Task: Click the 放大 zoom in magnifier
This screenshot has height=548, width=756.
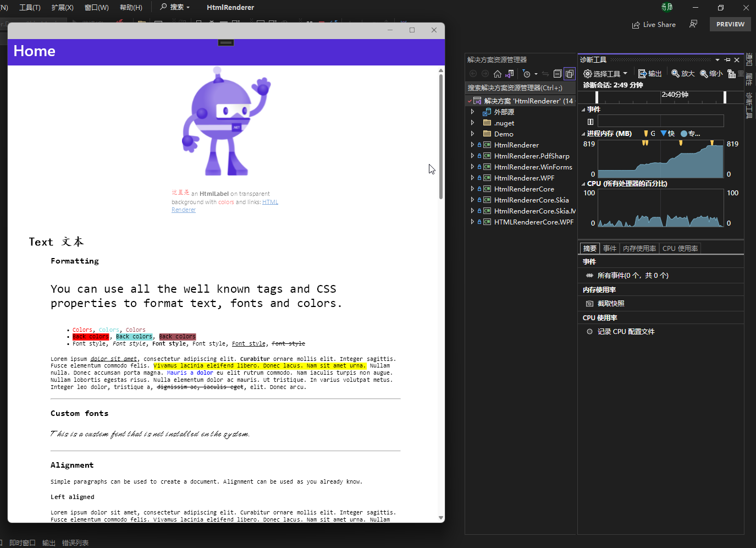Action: [683, 74]
